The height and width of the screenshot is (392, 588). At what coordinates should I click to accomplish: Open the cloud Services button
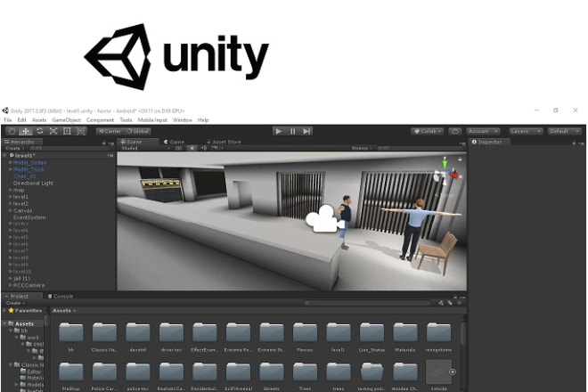point(455,131)
